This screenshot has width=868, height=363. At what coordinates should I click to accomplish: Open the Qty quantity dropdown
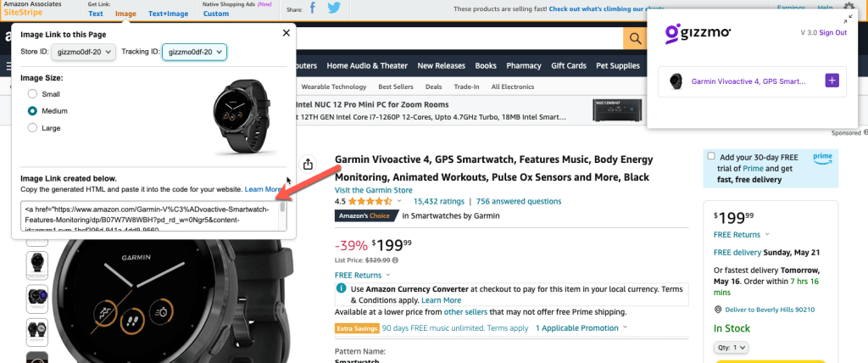click(731, 347)
